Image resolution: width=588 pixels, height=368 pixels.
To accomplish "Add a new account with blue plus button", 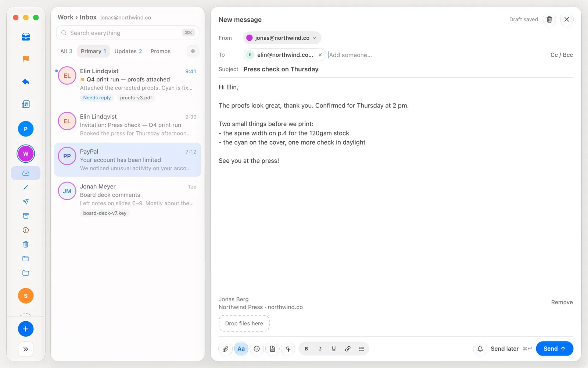I will [26, 329].
